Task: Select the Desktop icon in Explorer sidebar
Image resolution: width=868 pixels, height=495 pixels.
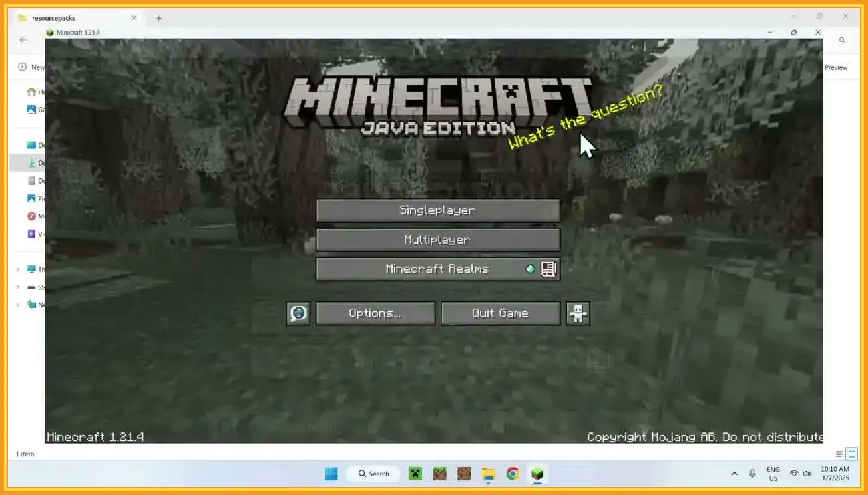Action: point(31,145)
